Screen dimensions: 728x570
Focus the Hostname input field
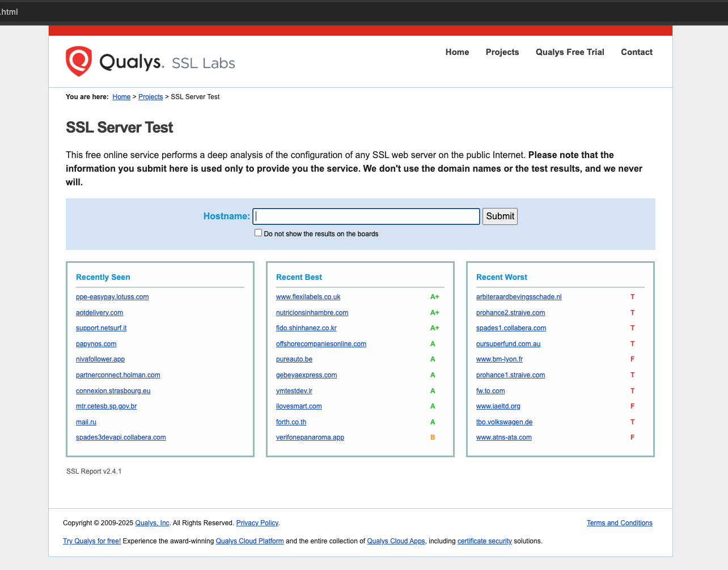point(366,216)
